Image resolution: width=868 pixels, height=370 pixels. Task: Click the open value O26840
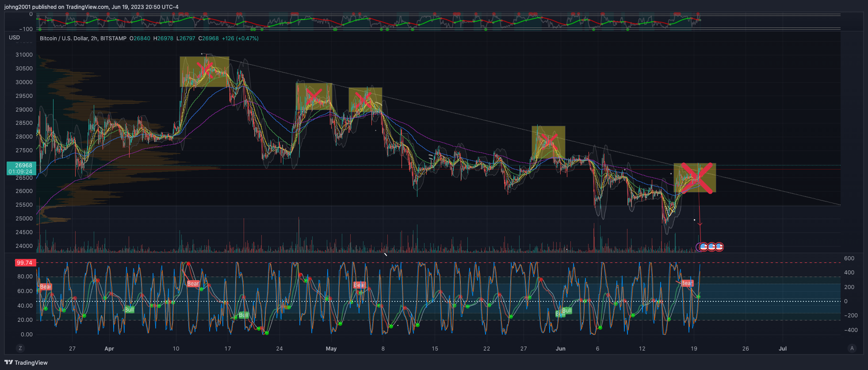coord(140,39)
